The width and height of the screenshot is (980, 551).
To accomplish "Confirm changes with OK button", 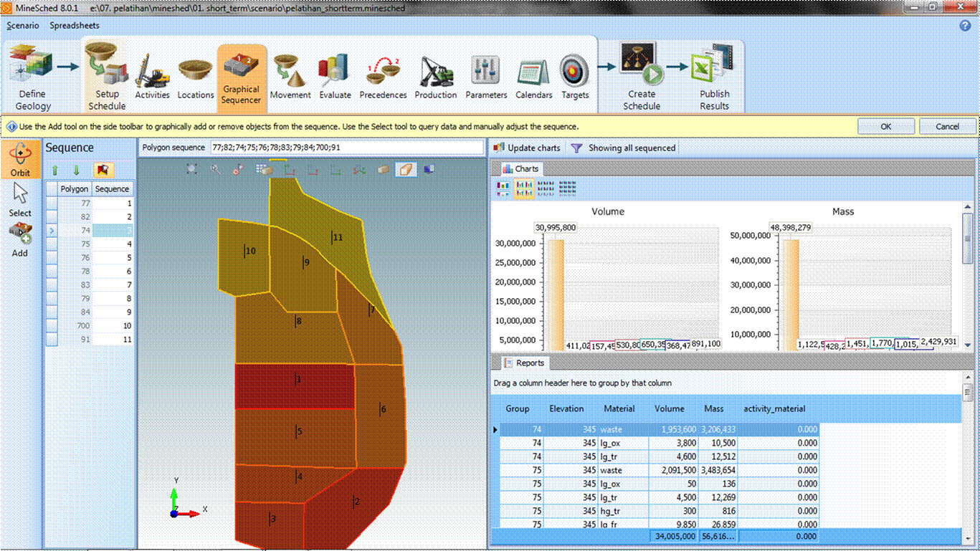I will (886, 125).
